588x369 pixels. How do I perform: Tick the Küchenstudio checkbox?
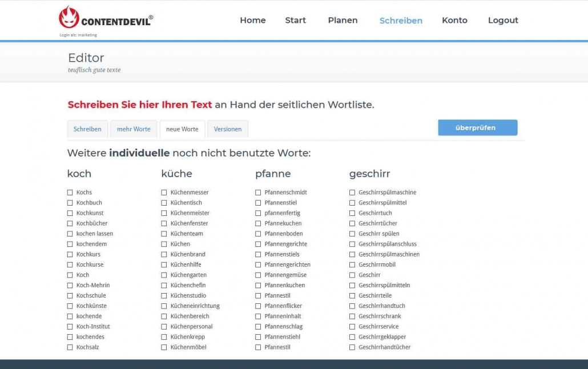164,296
